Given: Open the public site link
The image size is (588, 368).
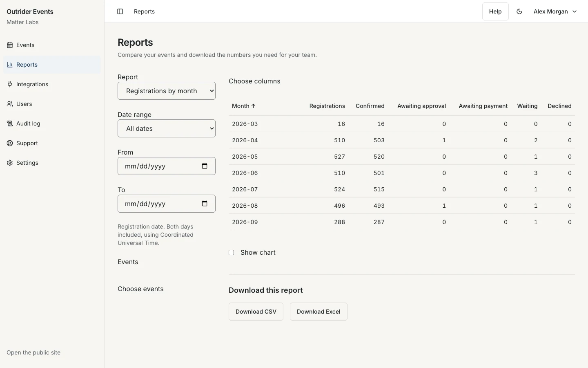Looking at the screenshot, I should tap(33, 352).
